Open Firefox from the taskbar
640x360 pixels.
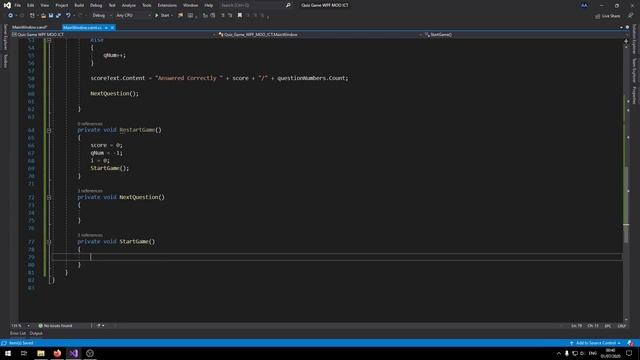(57, 353)
